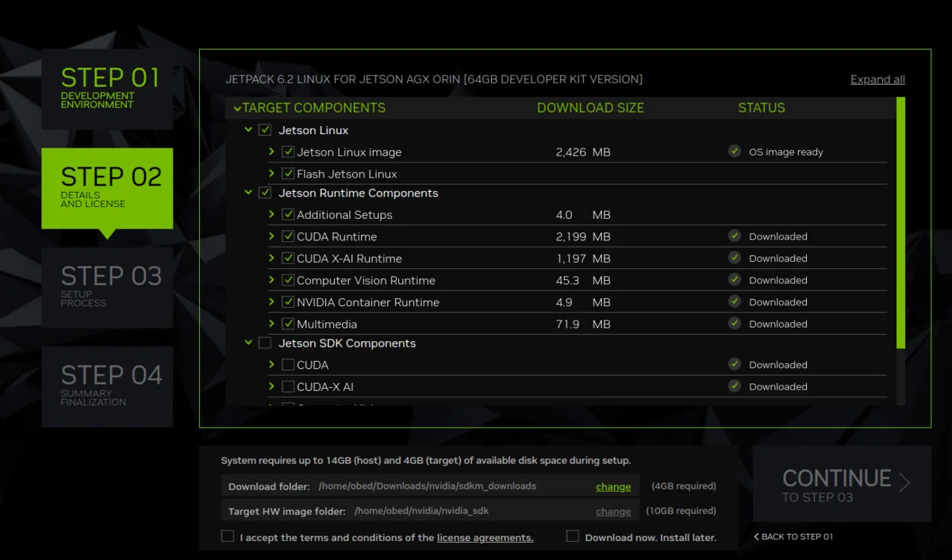Click the 1,197 MB size value

pos(583,259)
